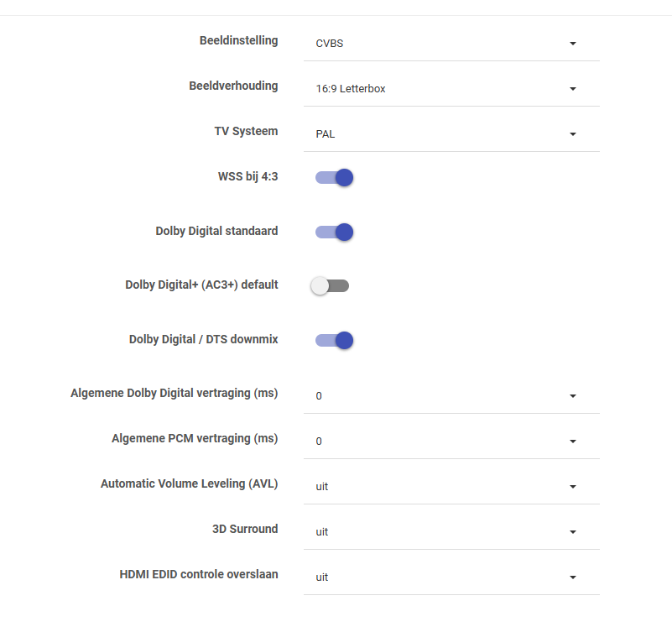This screenshot has height=627, width=672.
Task: Click the Beeldinstelling dropdown arrow icon
Action: coord(572,44)
